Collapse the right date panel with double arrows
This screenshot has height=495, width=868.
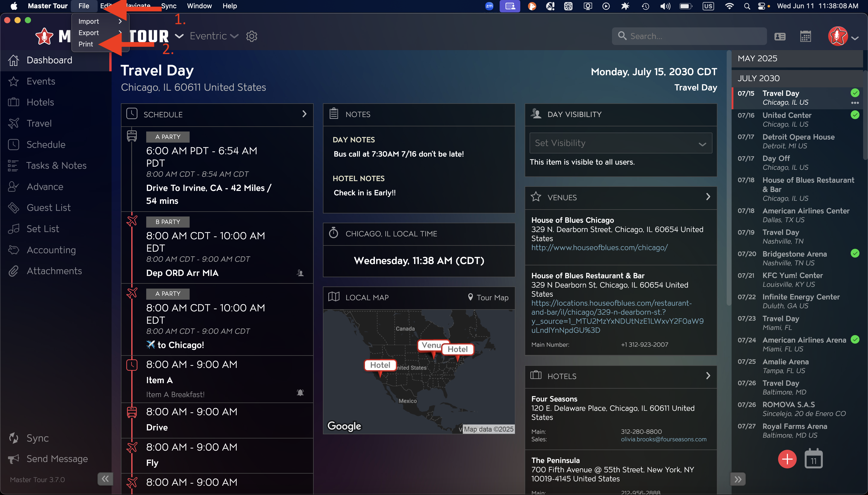click(x=738, y=479)
